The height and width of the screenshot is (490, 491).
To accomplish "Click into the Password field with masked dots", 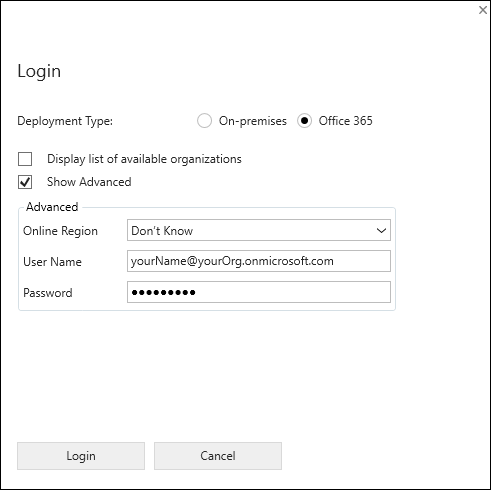I will coord(259,292).
